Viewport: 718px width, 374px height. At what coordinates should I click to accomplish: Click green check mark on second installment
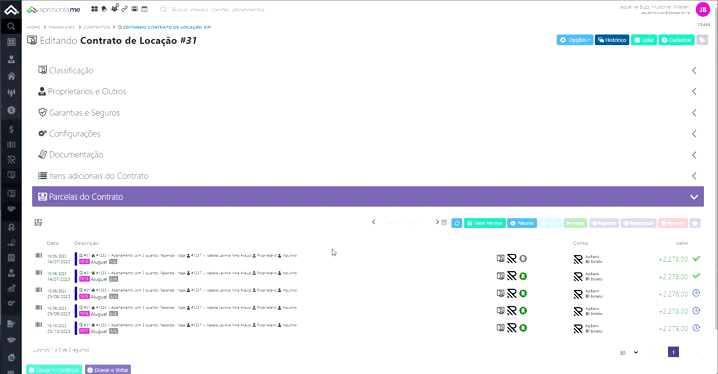tap(696, 276)
